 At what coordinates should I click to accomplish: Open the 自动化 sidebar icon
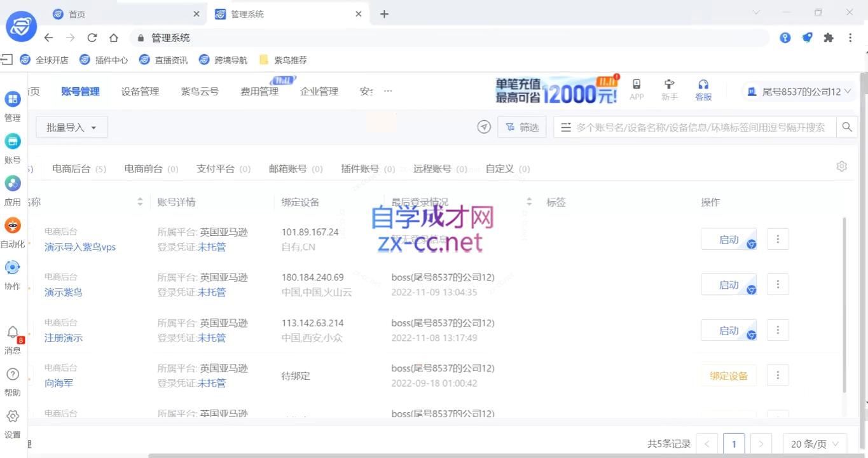pyautogui.click(x=13, y=225)
